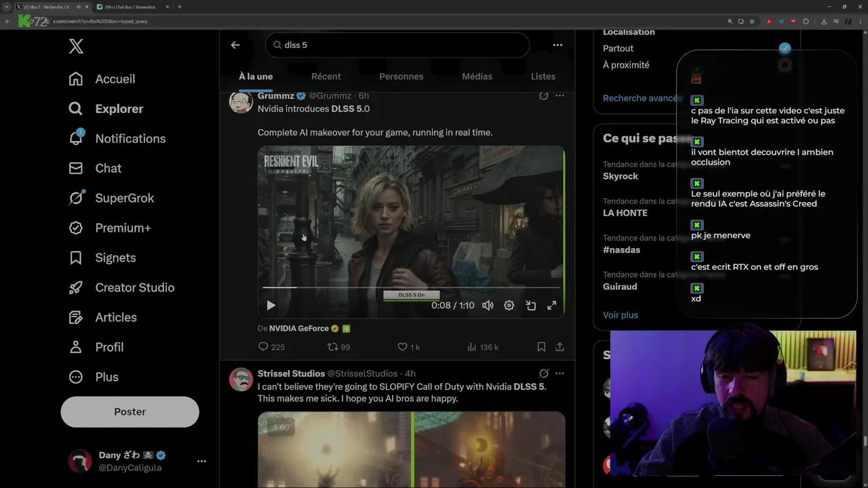The height and width of the screenshot is (488, 868).
Task: Open Grummz profile avatar
Action: (241, 102)
